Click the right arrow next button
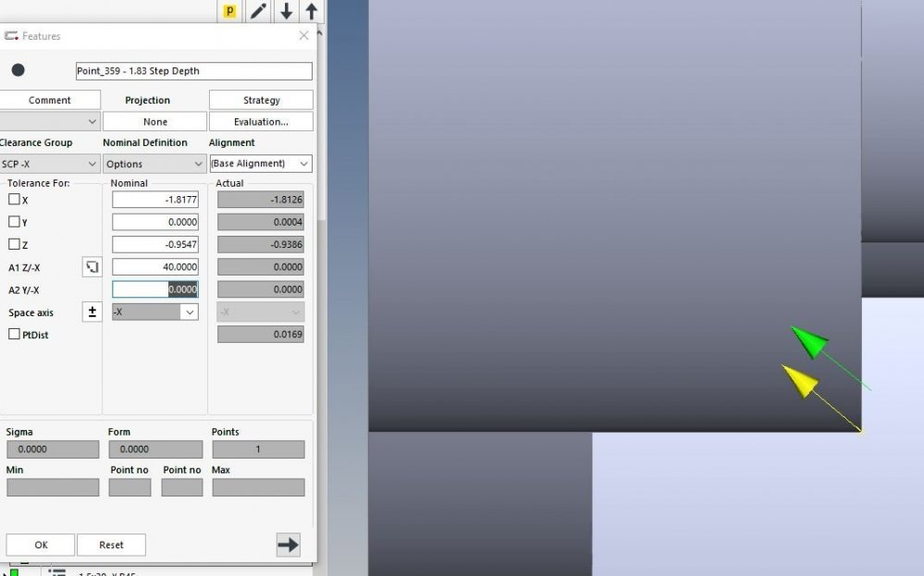The width and height of the screenshot is (924, 576). point(289,545)
